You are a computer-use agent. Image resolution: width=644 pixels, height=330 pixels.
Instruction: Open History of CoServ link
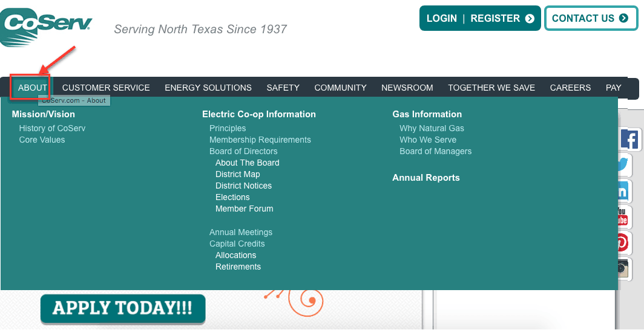52,128
